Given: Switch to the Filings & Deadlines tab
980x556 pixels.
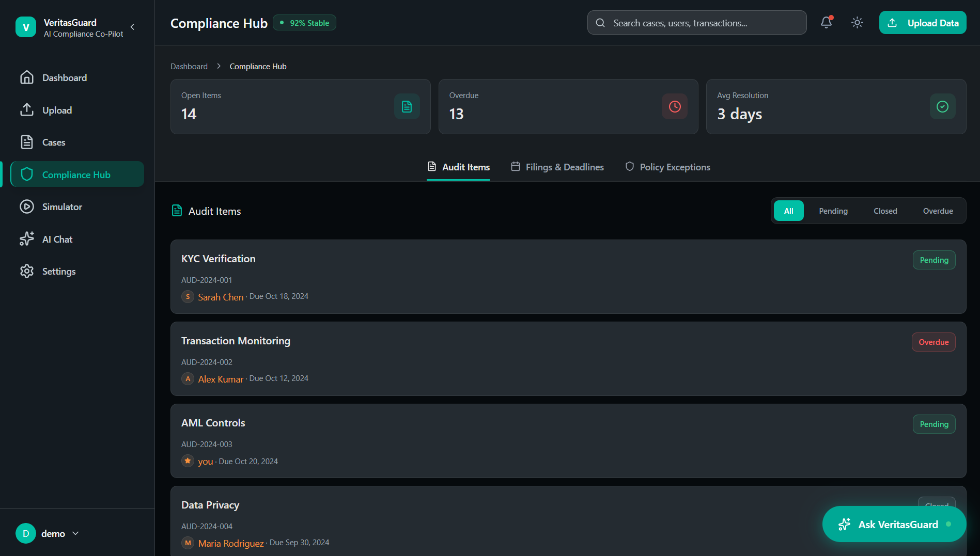Looking at the screenshot, I should coord(557,167).
